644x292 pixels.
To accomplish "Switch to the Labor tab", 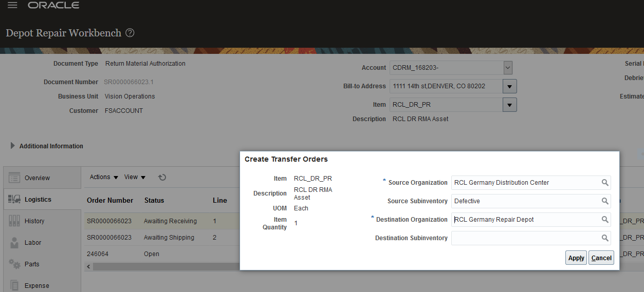I will [42, 242].
